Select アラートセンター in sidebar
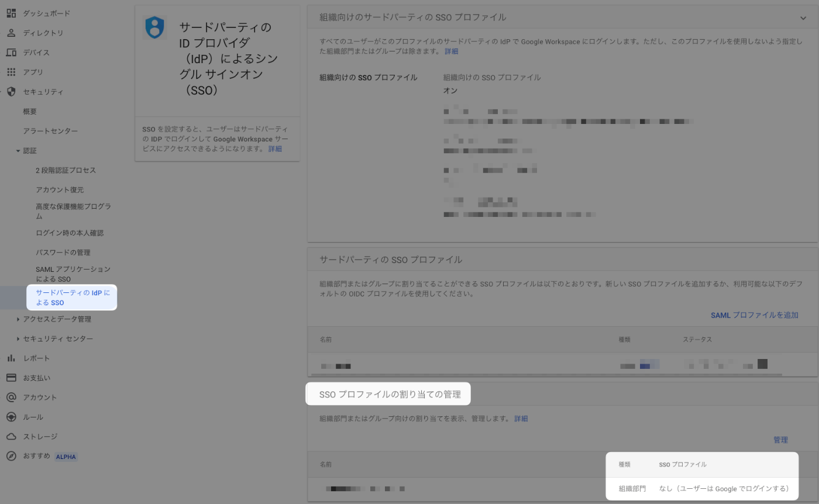 50,131
